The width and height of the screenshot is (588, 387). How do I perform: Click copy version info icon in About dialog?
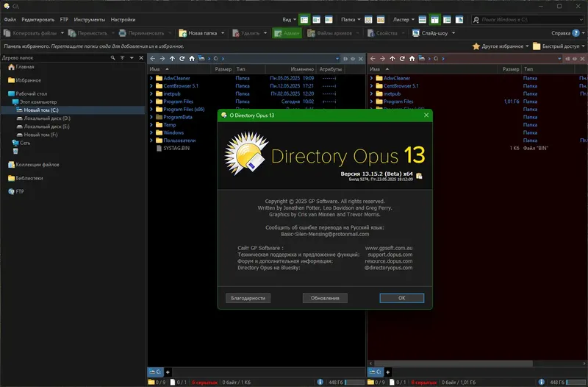[419, 176]
